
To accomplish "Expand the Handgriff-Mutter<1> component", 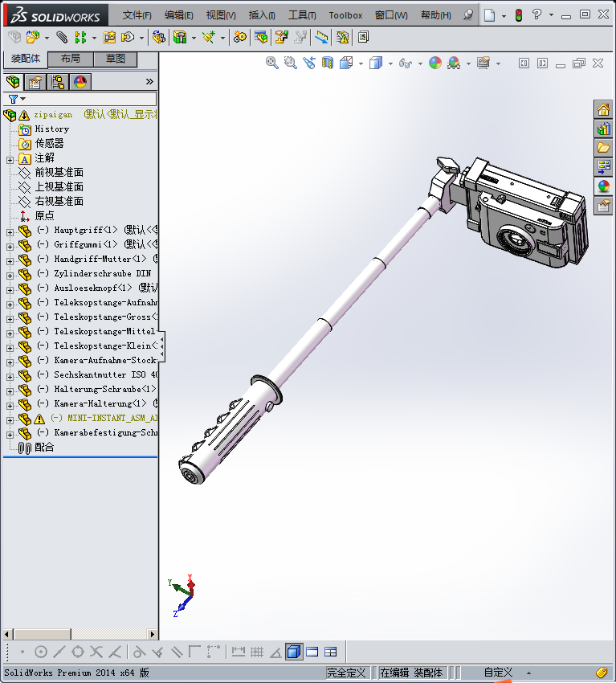I will [10, 261].
